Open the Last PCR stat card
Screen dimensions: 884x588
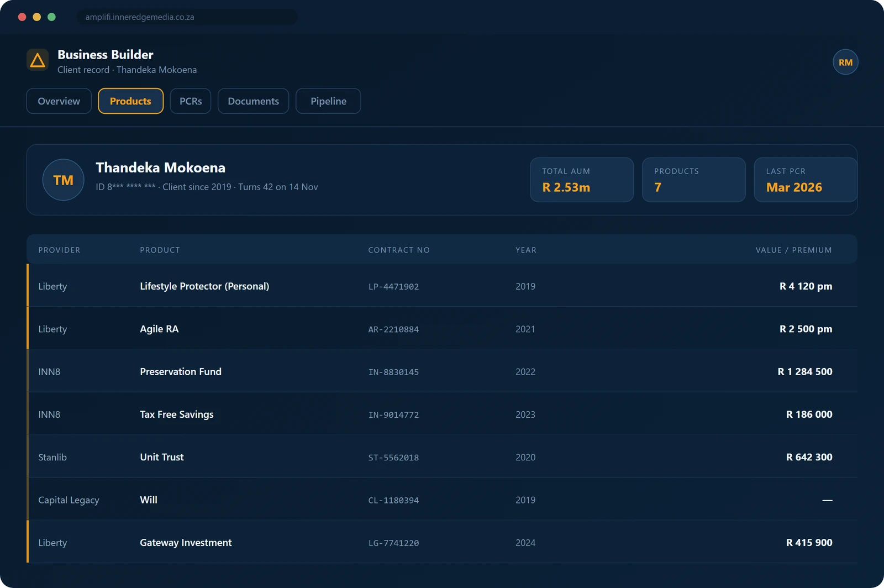(806, 180)
